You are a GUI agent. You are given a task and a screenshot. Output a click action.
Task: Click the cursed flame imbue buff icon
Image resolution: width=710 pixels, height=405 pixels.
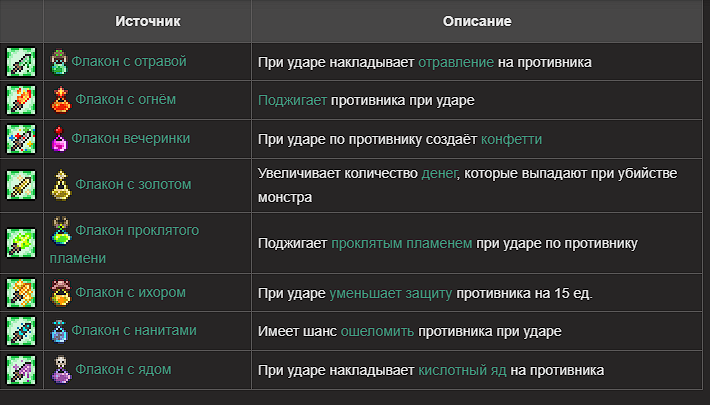21,242
